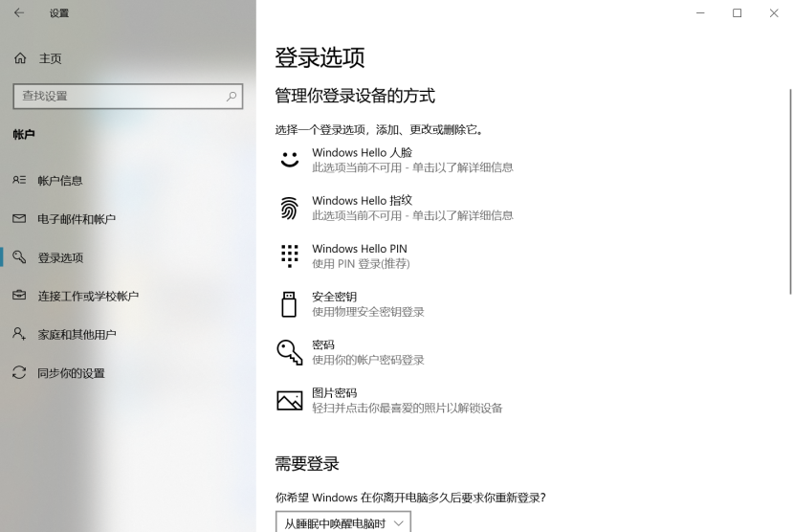Expand 密码 sign-in option
The height and width of the screenshot is (532, 794).
[350, 352]
